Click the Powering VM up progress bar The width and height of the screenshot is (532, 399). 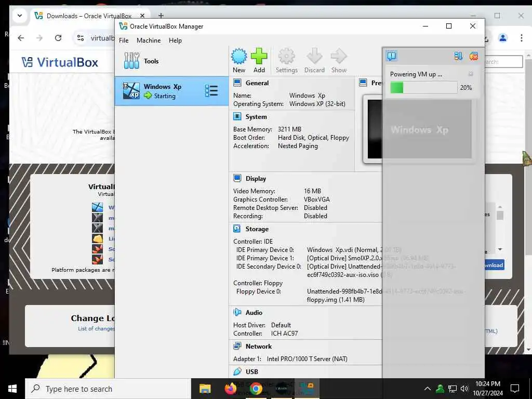(x=423, y=87)
